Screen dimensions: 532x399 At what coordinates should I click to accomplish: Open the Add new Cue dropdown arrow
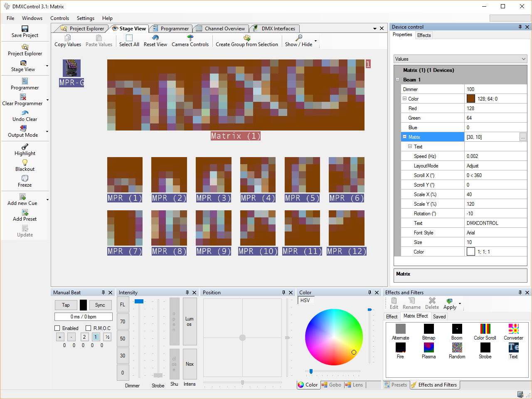[47, 200]
